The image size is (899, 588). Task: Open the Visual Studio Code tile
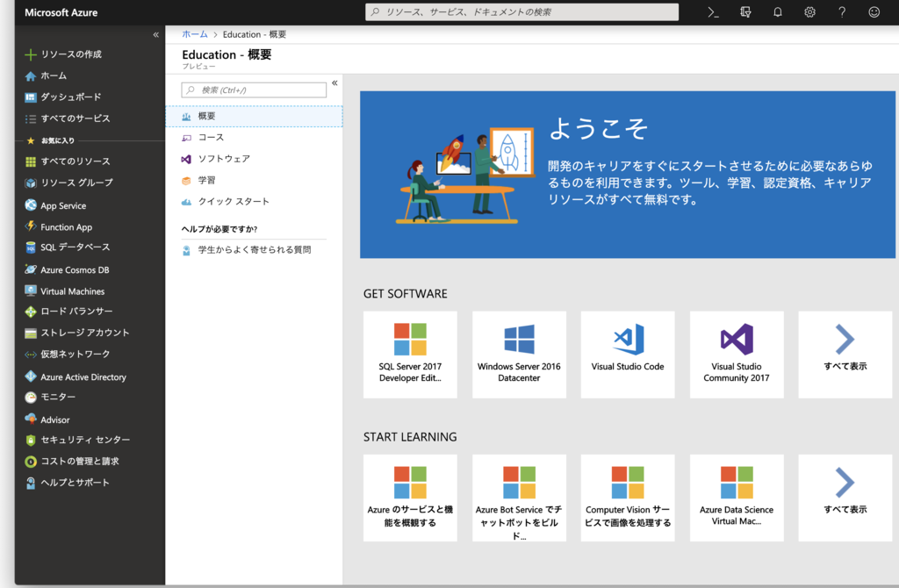[x=627, y=355]
